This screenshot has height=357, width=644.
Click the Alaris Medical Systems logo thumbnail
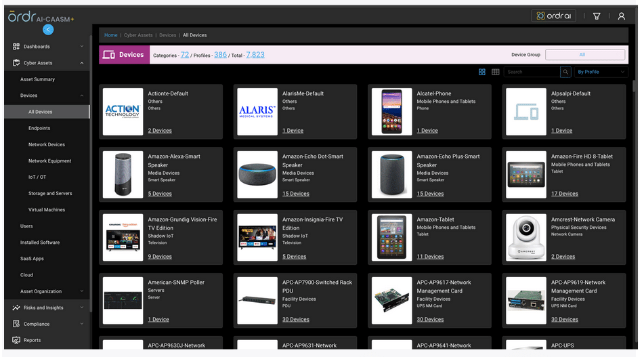pyautogui.click(x=257, y=112)
